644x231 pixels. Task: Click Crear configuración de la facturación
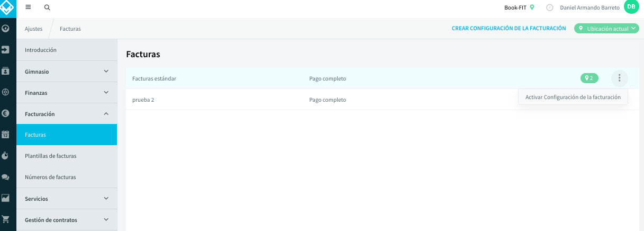(509, 29)
